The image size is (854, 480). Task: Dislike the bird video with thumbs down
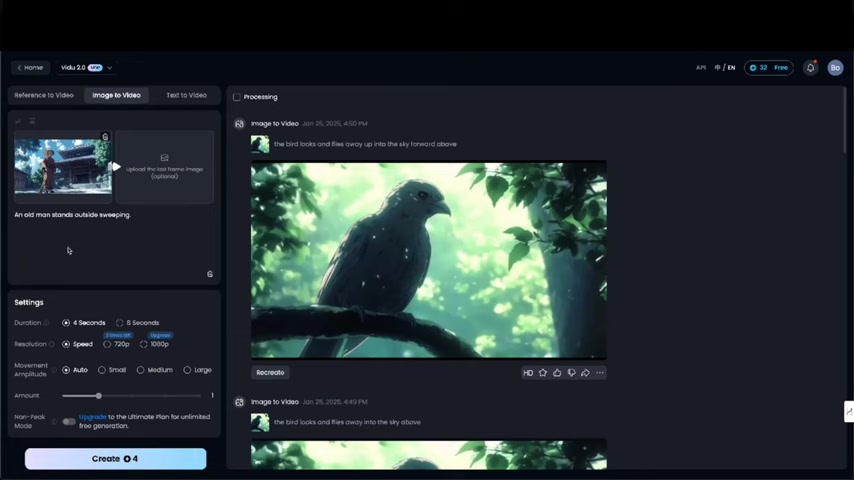click(571, 373)
